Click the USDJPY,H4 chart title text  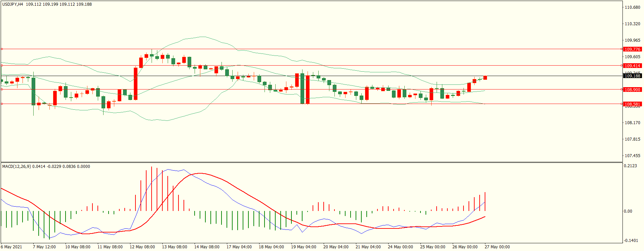(13, 4)
